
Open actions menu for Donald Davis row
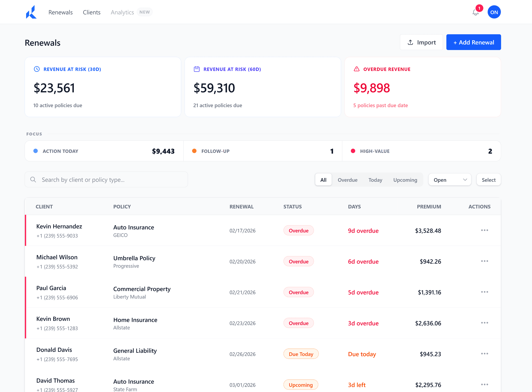click(x=485, y=354)
